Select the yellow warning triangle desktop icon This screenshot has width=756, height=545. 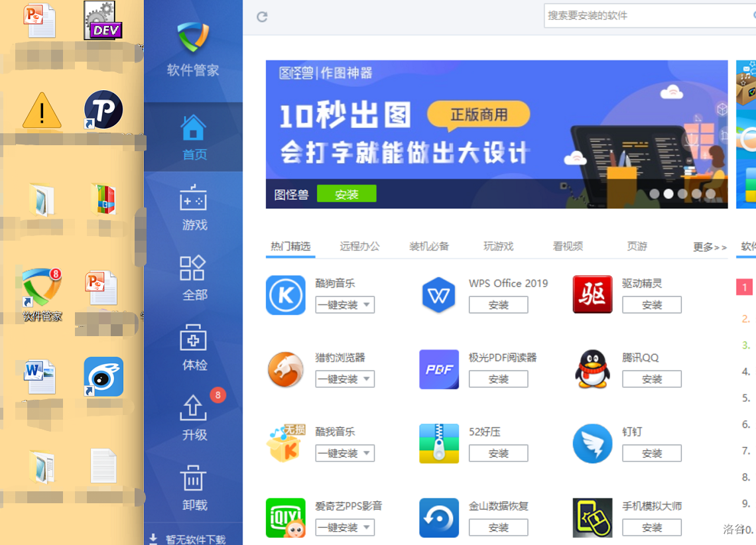click(x=42, y=110)
